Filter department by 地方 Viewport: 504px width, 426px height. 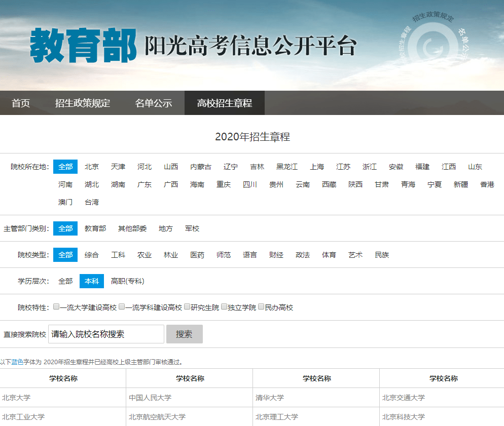[x=165, y=228]
